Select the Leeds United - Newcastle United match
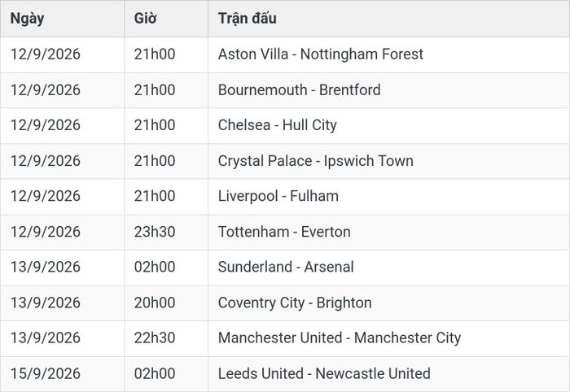 (x=324, y=373)
